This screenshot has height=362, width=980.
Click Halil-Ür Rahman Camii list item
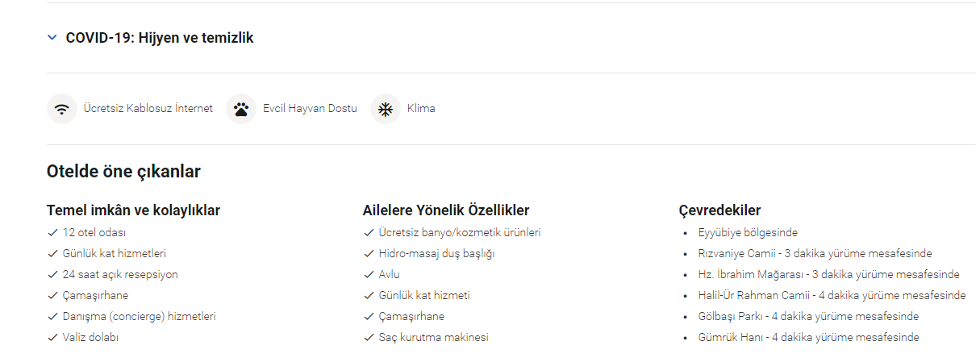[832, 295]
